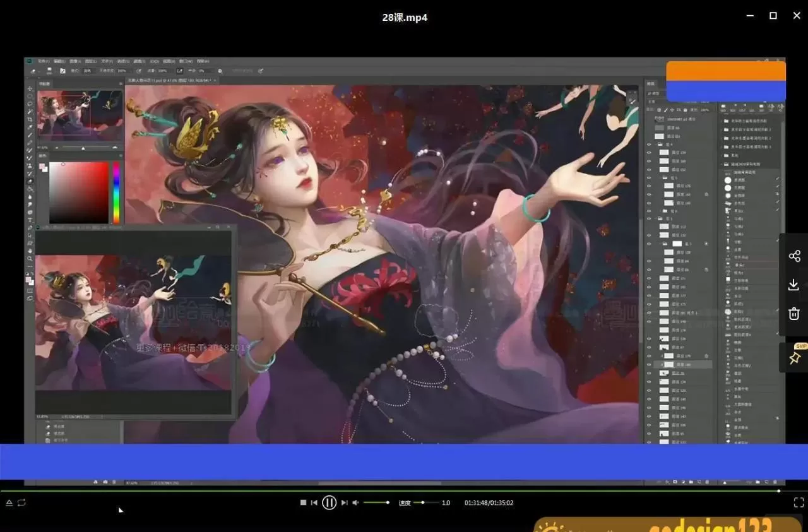Open the share option

tap(794, 256)
